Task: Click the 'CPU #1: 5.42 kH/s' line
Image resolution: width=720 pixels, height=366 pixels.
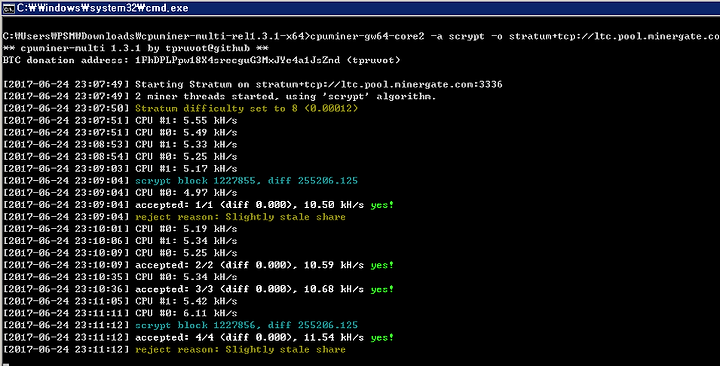Action: pyautogui.click(x=120, y=301)
